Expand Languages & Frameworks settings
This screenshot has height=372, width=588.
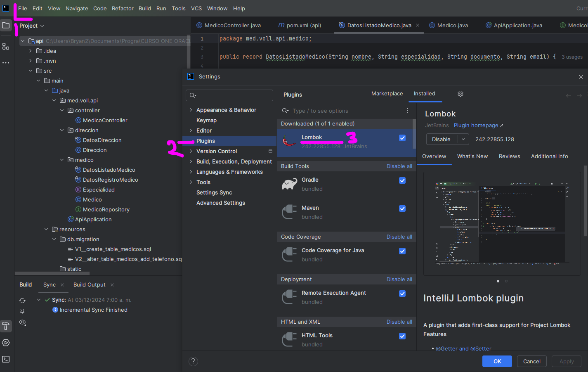pos(191,172)
